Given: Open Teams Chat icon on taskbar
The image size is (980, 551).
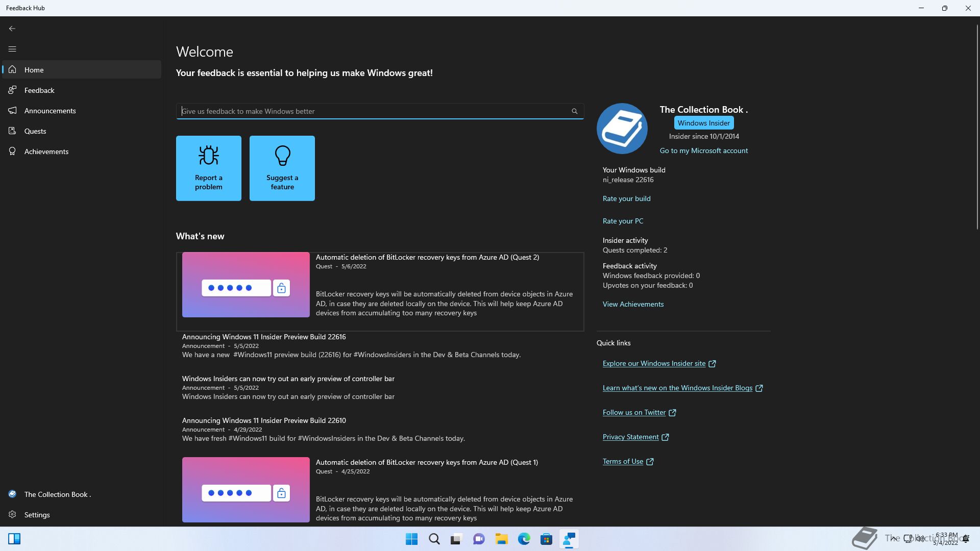Looking at the screenshot, I should tap(479, 539).
